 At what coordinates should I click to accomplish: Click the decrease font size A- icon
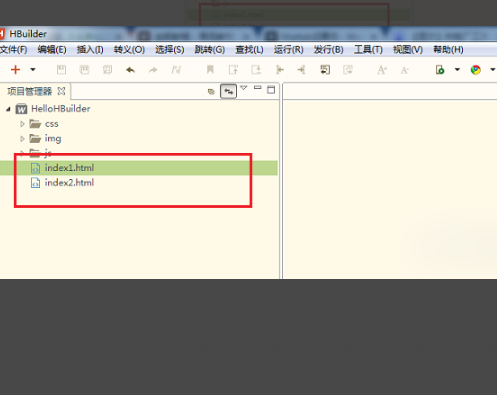404,70
